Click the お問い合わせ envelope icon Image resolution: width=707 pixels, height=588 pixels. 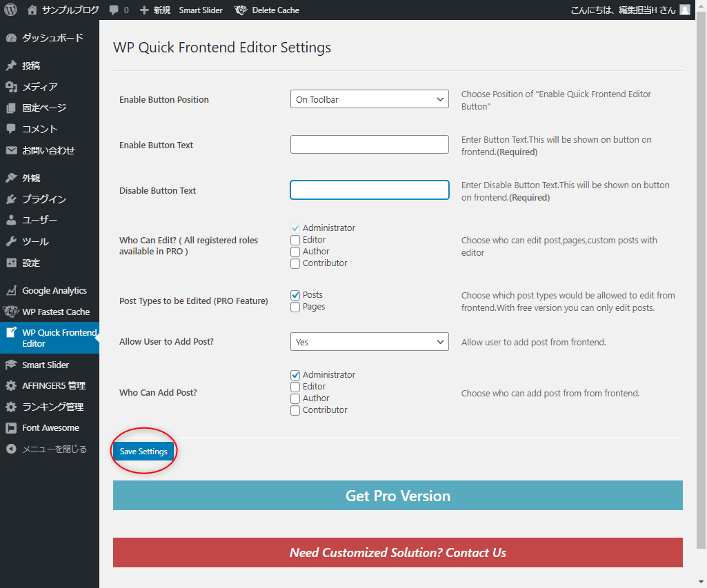[11, 150]
